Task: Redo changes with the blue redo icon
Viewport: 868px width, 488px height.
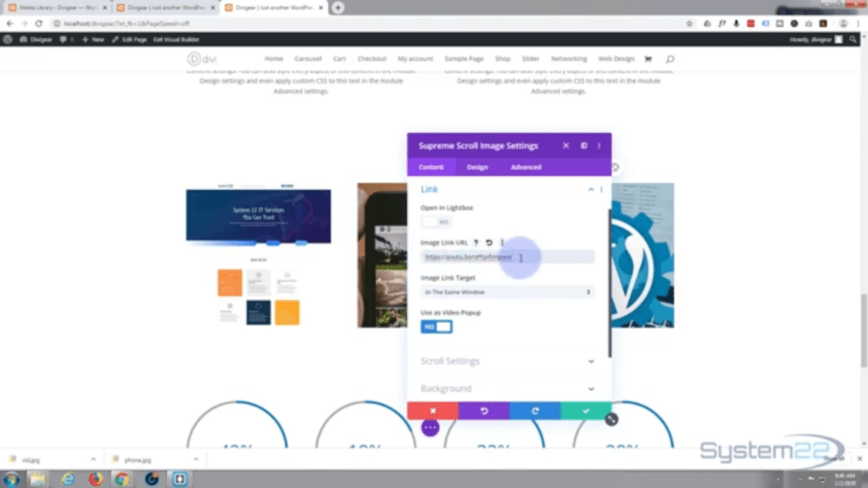Action: 534,410
